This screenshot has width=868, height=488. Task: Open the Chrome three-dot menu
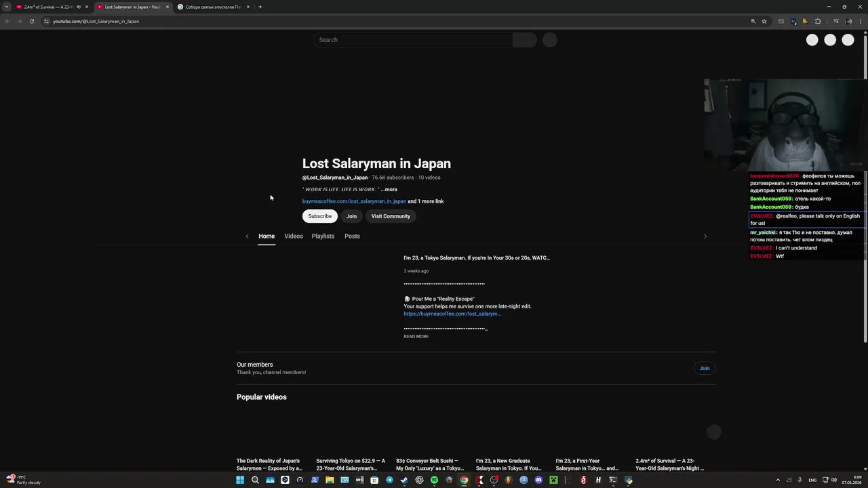[861, 21]
